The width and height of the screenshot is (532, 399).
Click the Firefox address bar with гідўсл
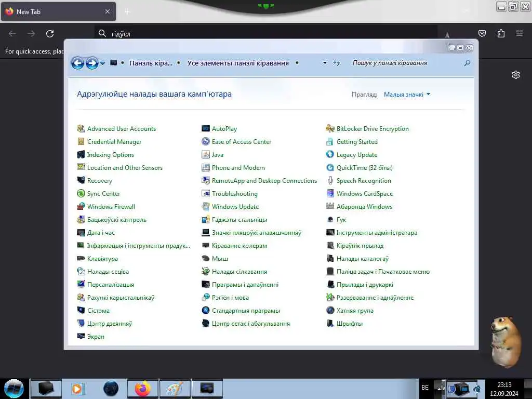(x=265, y=33)
